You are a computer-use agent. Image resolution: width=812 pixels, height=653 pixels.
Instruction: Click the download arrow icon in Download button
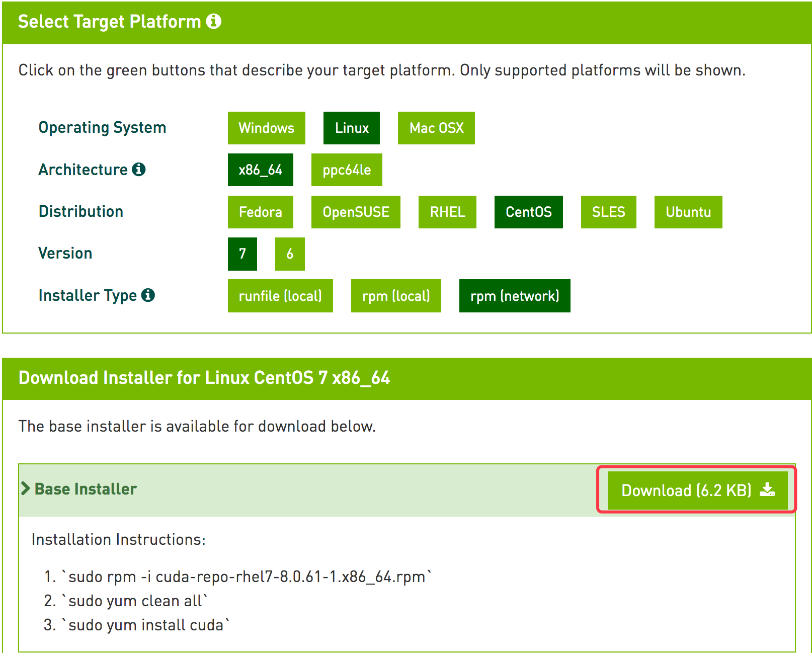(x=767, y=489)
